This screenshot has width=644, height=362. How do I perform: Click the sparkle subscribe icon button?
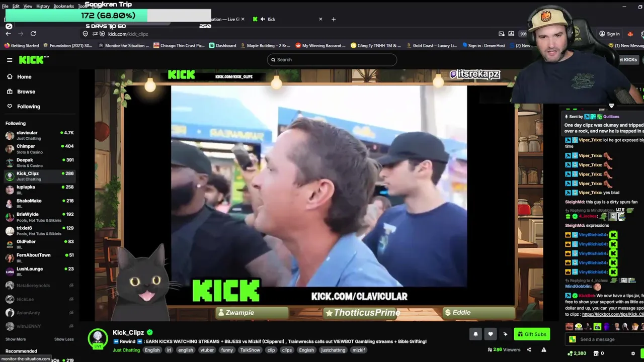(506, 334)
